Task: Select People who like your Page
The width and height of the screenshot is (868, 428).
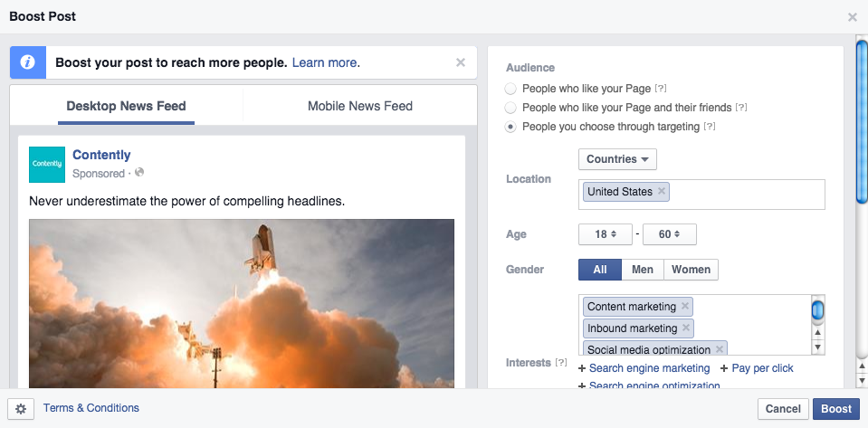Action: point(511,89)
